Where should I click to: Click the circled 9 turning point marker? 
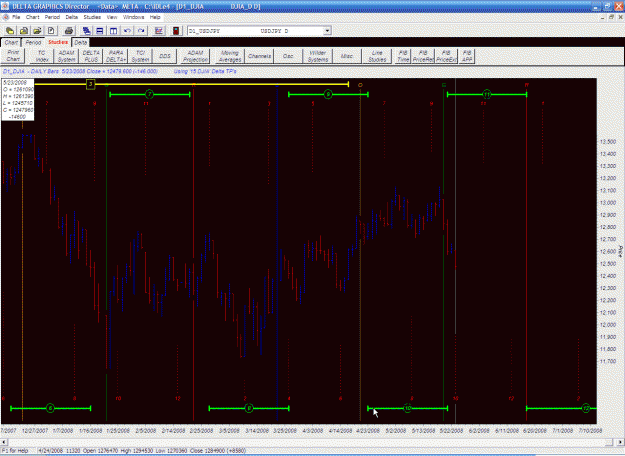coord(328,94)
